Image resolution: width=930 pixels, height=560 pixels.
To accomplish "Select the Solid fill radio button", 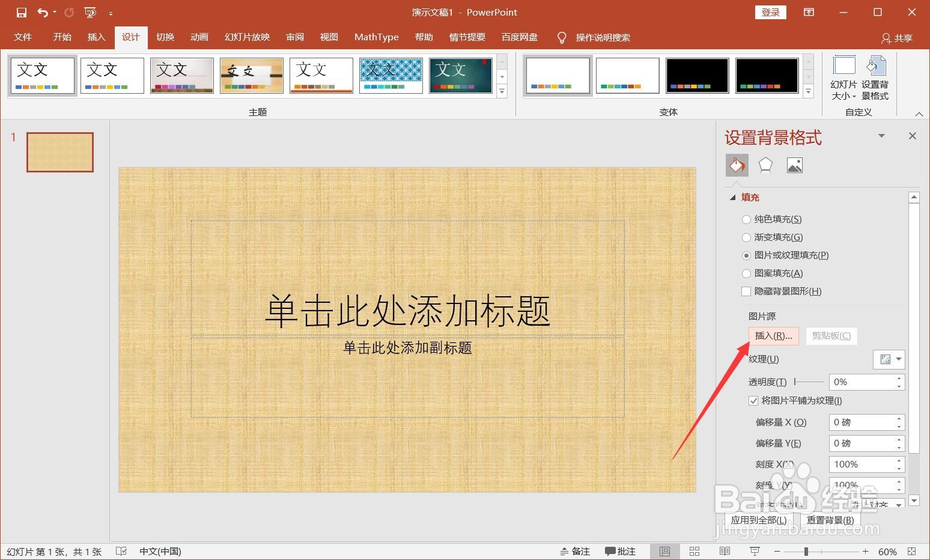I will coord(746,219).
